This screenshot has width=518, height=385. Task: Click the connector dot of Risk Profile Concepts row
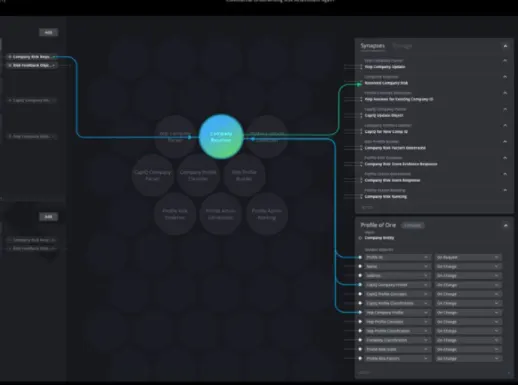point(360,322)
